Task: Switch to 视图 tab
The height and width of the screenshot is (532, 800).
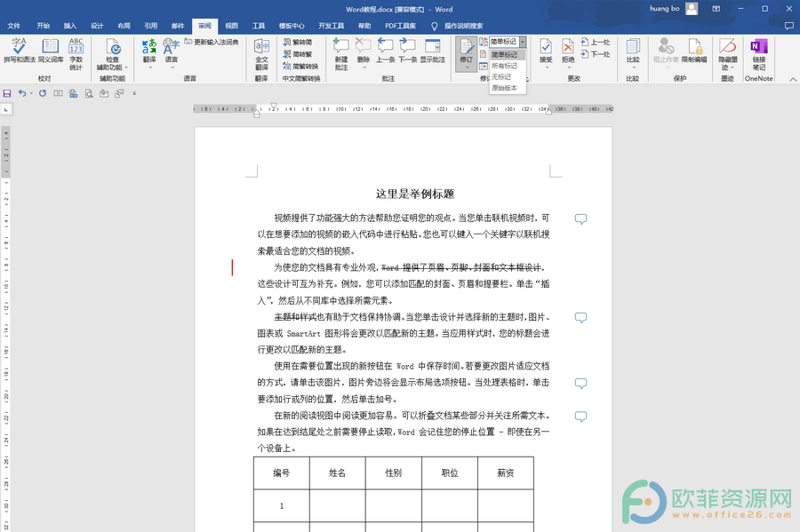Action: click(232, 26)
